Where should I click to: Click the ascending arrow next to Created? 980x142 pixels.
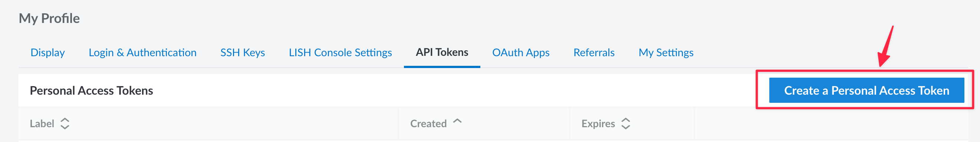[457, 121]
